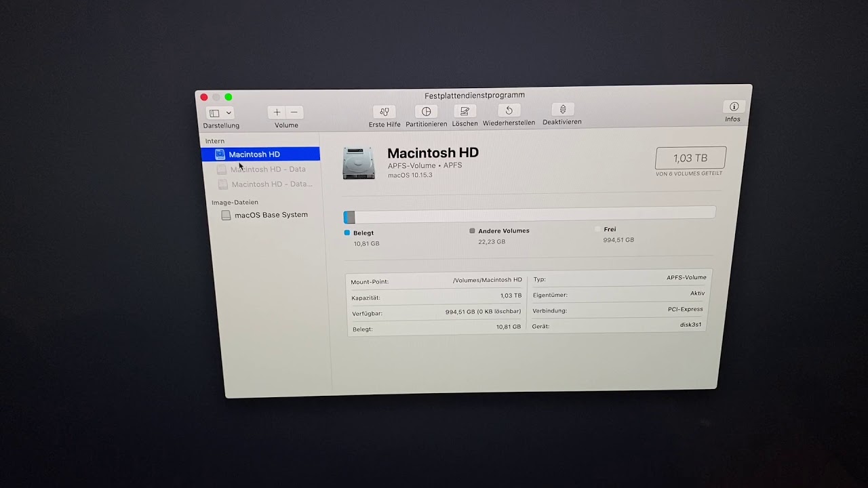Open the Partitionieren pie chart icon
This screenshot has width=868, height=488.
point(427,111)
